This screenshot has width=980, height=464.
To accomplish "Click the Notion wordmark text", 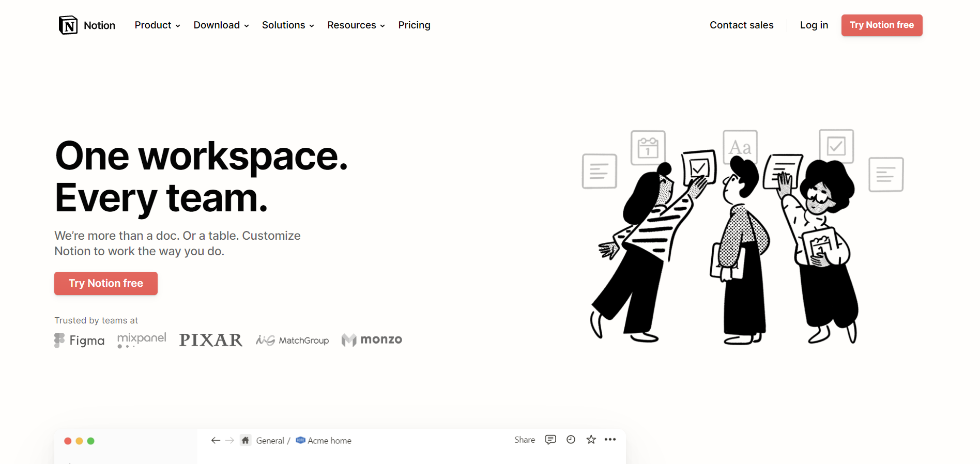I will click(99, 25).
